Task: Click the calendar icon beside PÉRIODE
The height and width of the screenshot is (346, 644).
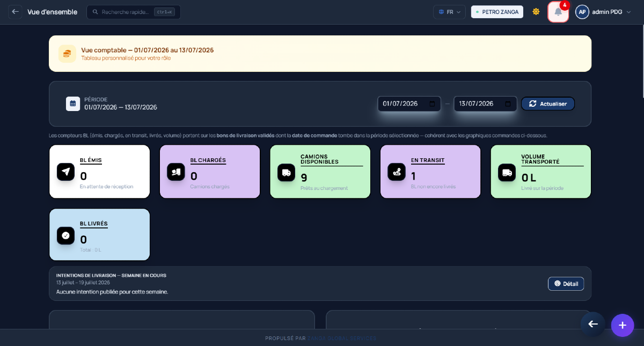Action: pos(73,104)
